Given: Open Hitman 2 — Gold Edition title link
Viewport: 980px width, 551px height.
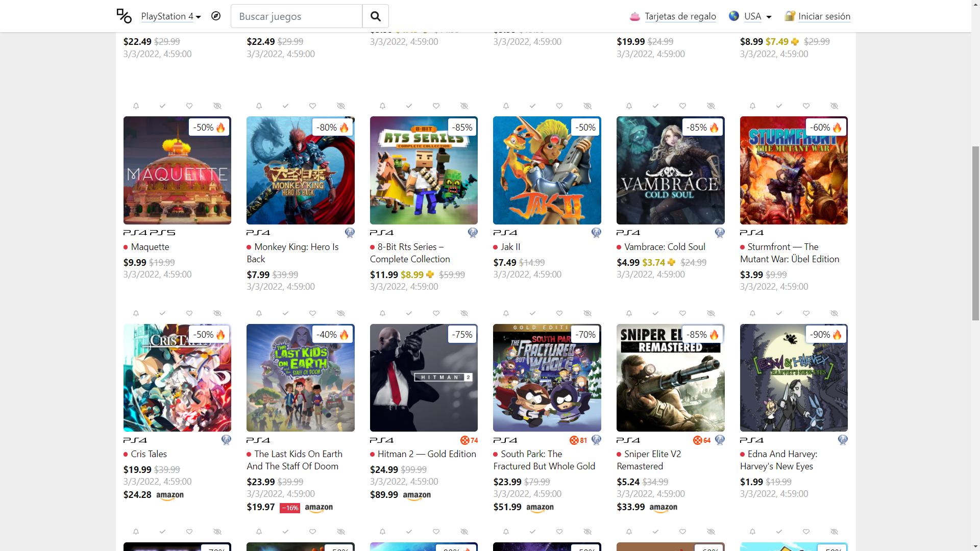Looking at the screenshot, I should pyautogui.click(x=427, y=454).
